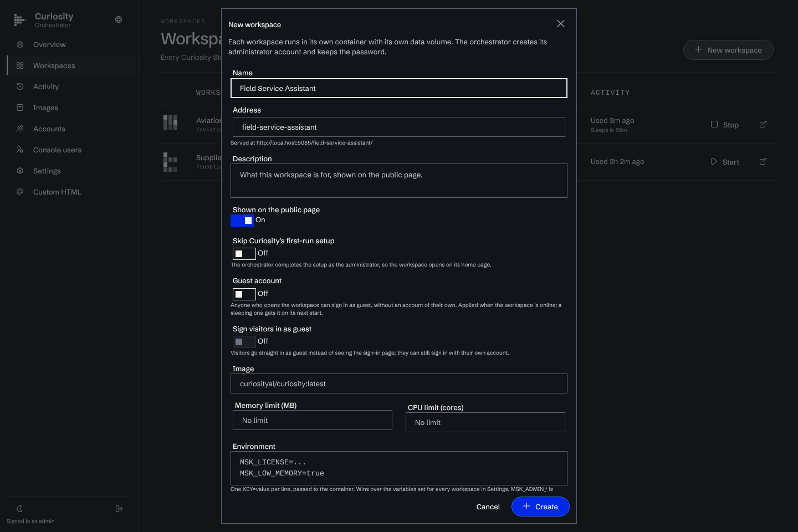Screen dimensions: 798x532
Task: Set the Memory limit (MB) field
Action: (313, 420)
